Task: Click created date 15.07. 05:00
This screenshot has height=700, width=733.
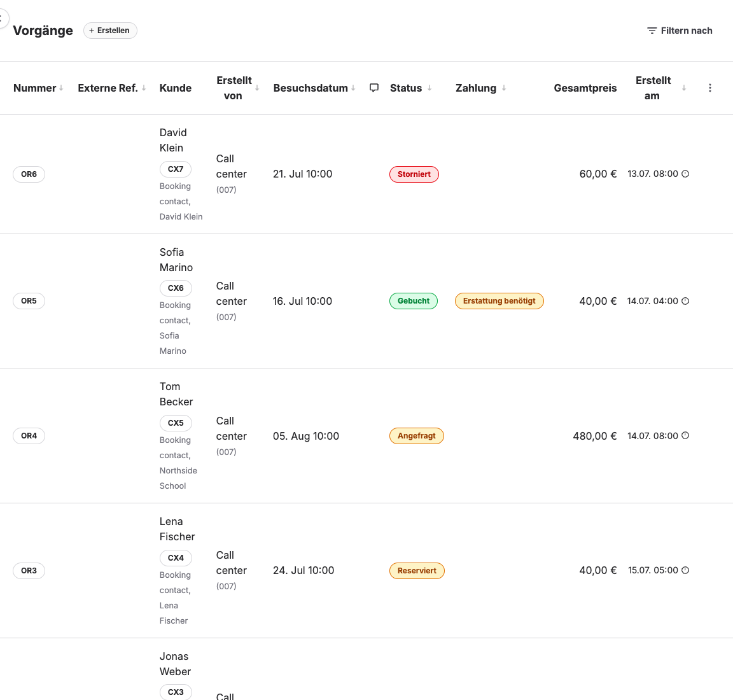Action: (653, 570)
